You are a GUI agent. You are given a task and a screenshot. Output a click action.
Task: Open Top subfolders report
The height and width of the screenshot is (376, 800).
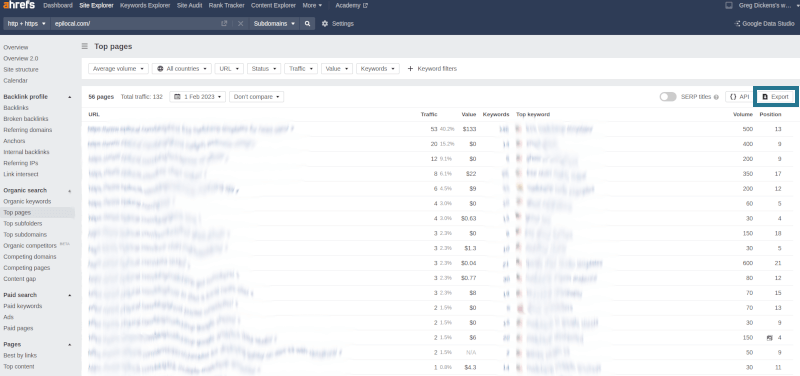22,223
